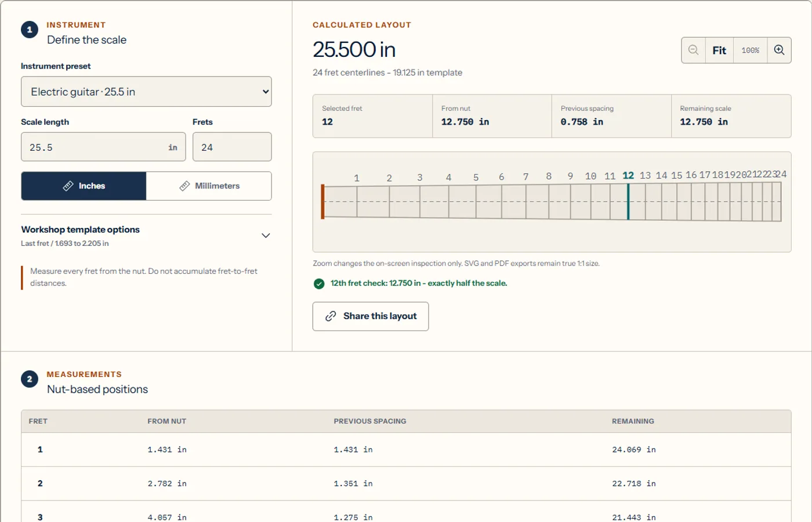Click the Last fret 1.693 to 2.205 in text

click(65, 244)
